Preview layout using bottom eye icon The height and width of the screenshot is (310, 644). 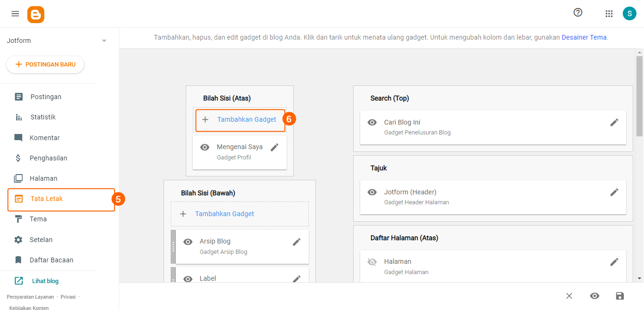(594, 296)
